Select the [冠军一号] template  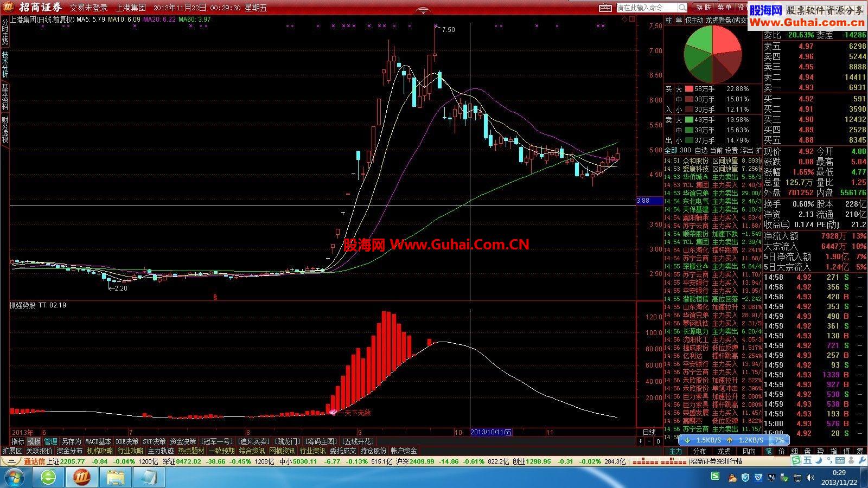coord(217,441)
